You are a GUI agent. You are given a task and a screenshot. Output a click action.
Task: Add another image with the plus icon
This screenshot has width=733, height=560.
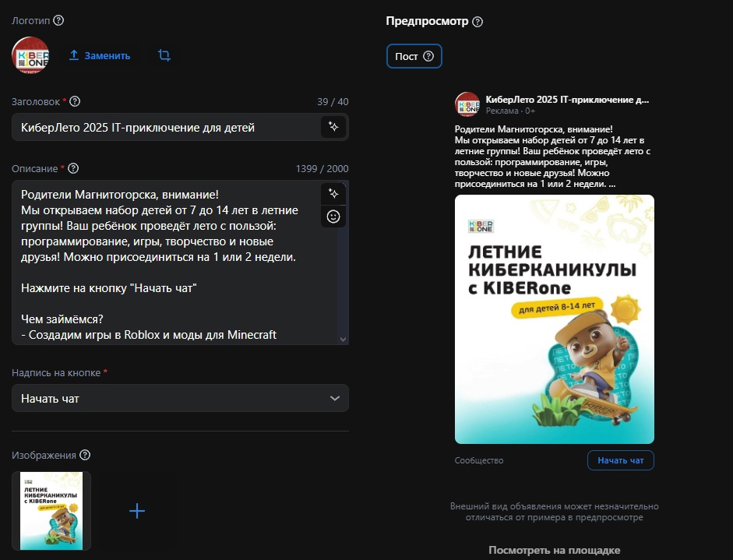[x=137, y=511]
